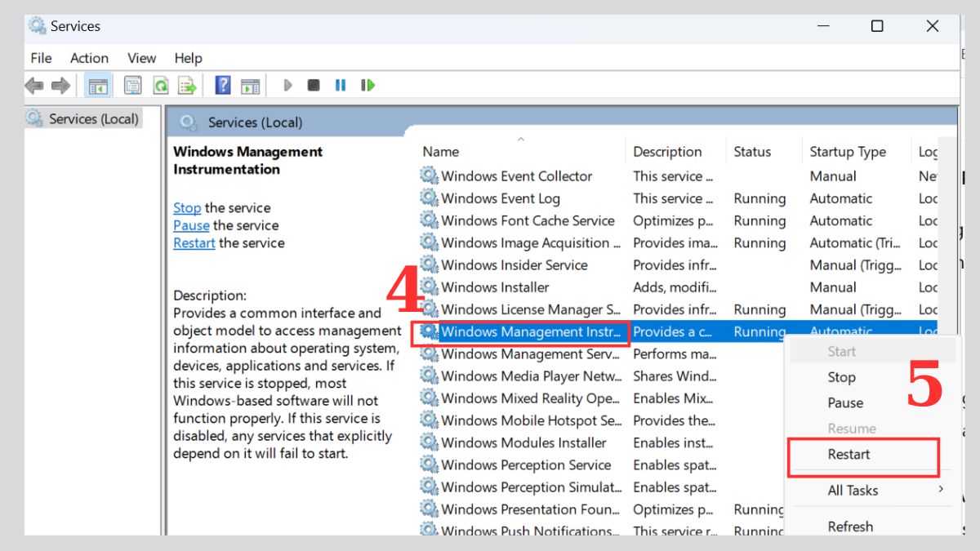Click the Start Service play icon
Image resolution: width=980 pixels, height=551 pixels.
287,85
